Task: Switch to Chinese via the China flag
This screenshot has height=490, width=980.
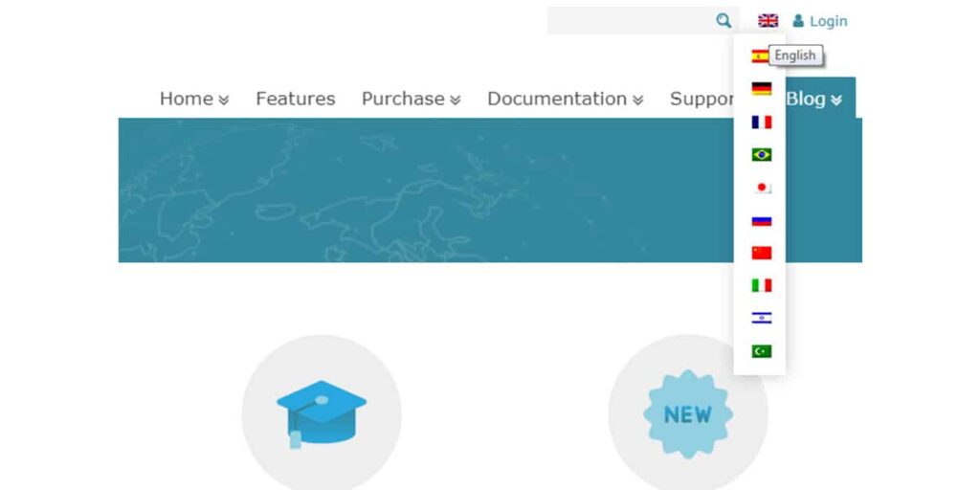Action: pos(761,253)
